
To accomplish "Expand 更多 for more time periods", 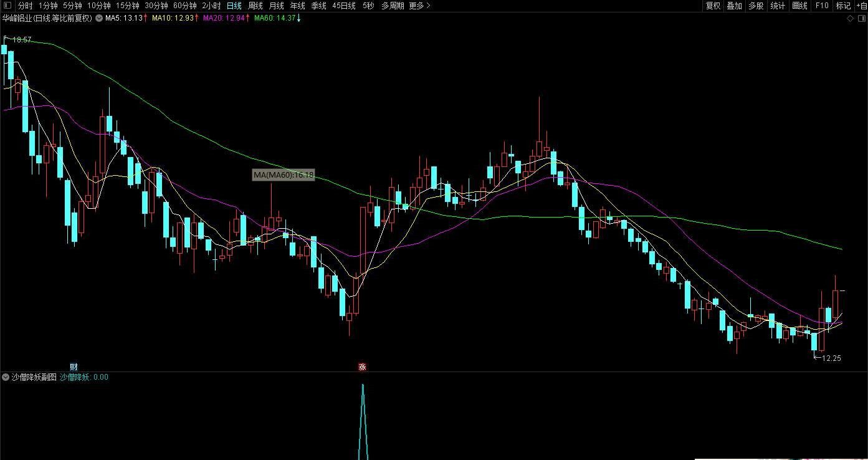I will pos(419,6).
